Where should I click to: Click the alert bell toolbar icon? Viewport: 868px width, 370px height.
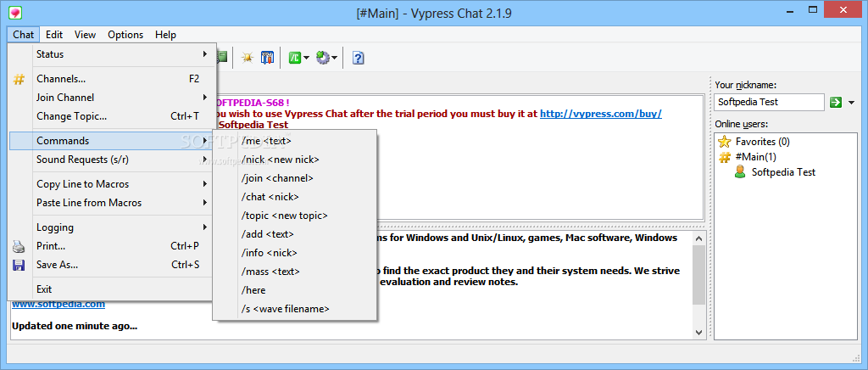click(x=248, y=58)
